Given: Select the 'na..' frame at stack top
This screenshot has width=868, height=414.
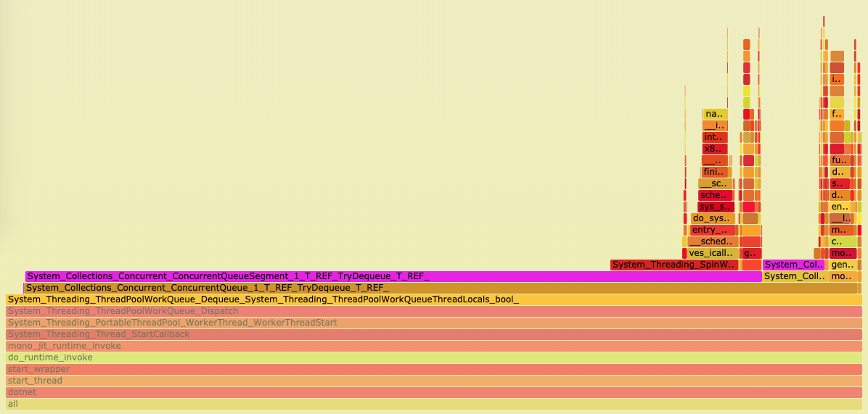Looking at the screenshot, I should pyautogui.click(x=716, y=114).
